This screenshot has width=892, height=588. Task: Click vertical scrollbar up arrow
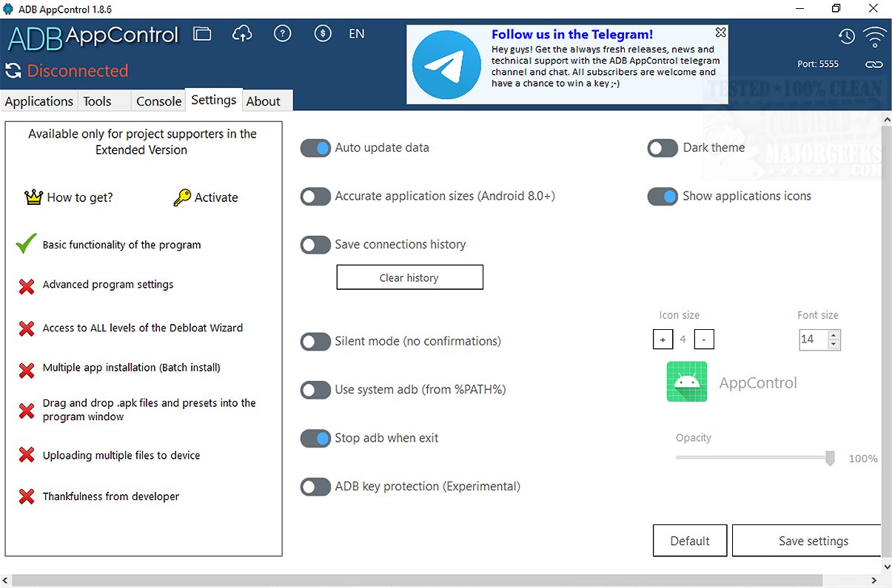[x=887, y=118]
